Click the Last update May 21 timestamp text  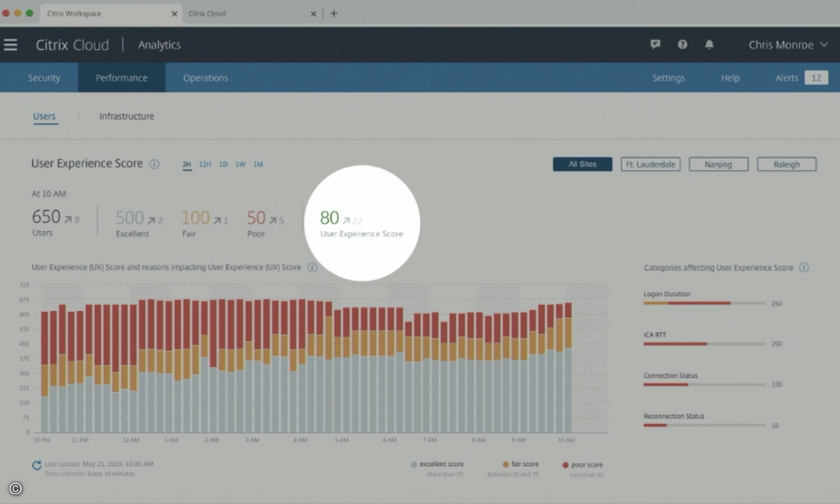[99, 464]
